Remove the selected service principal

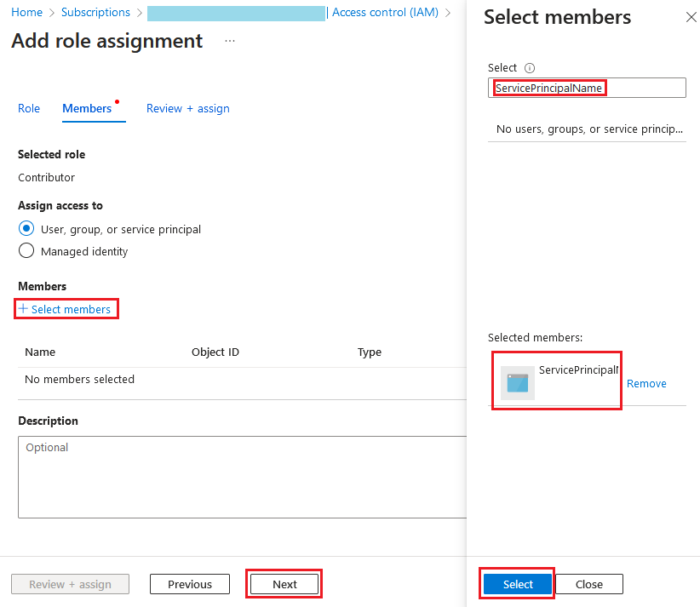click(646, 383)
